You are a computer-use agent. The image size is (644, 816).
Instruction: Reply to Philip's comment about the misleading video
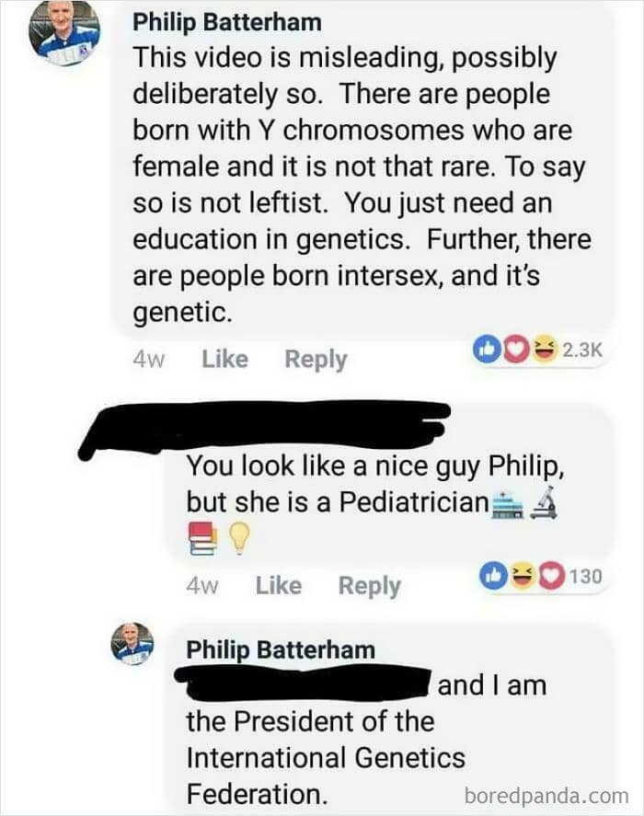316,359
